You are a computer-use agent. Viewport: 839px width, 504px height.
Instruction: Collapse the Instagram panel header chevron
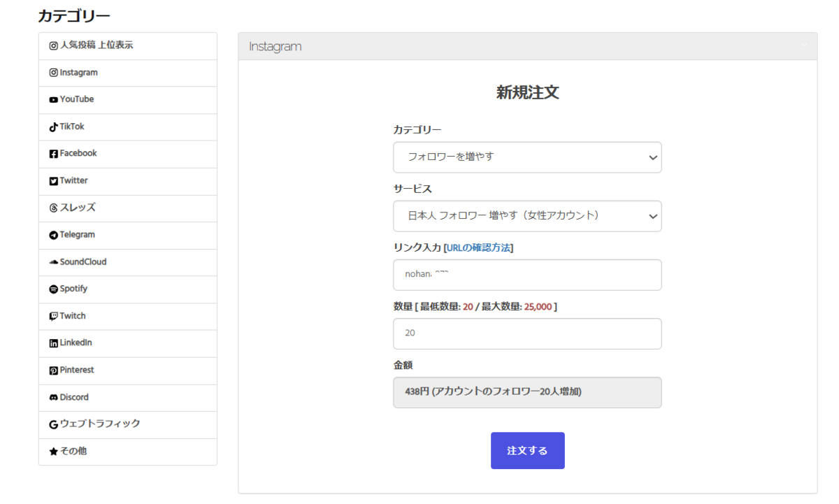click(x=804, y=45)
